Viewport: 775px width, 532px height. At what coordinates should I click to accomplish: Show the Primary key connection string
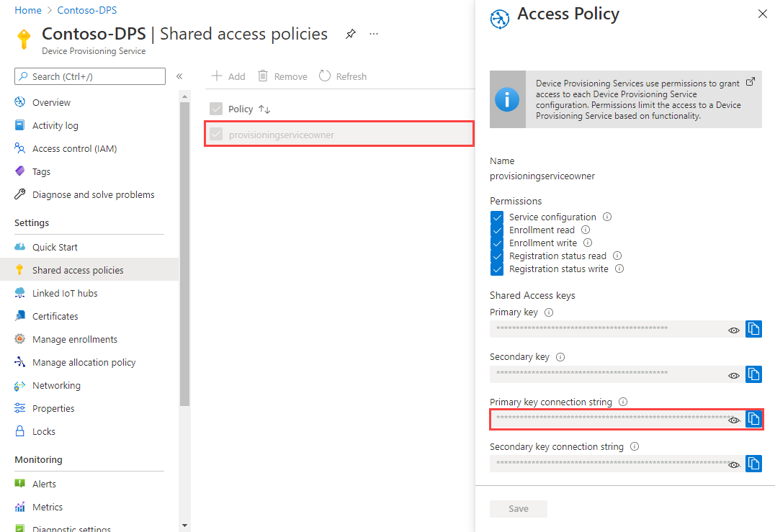(x=734, y=420)
